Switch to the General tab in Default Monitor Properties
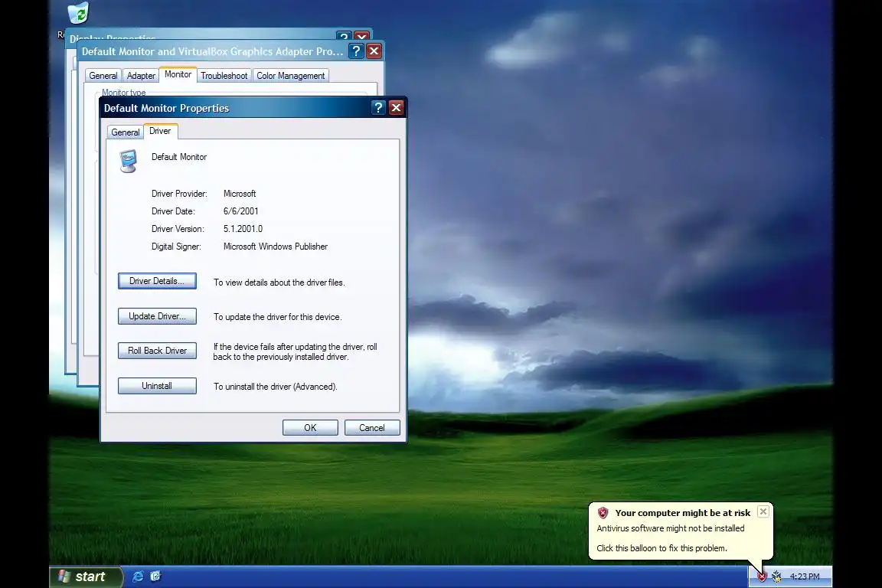Image resolution: width=882 pixels, height=588 pixels. 125,132
